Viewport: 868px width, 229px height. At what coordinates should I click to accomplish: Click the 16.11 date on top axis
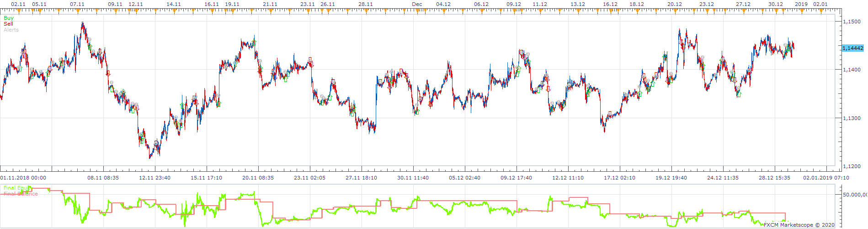click(x=212, y=4)
